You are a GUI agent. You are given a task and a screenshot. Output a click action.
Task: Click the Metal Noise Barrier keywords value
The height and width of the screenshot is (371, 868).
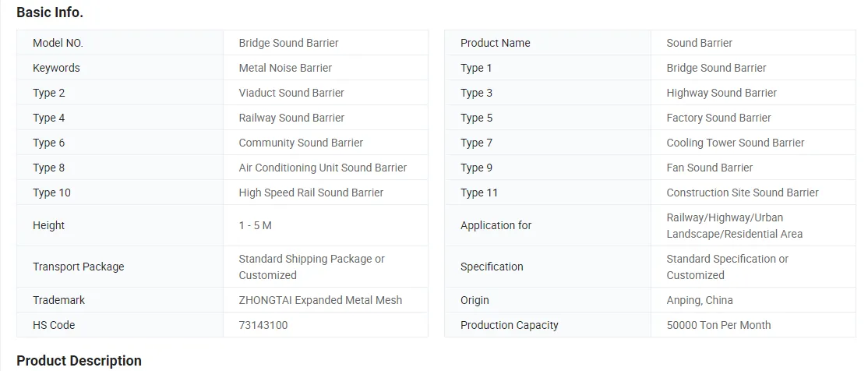(x=285, y=68)
